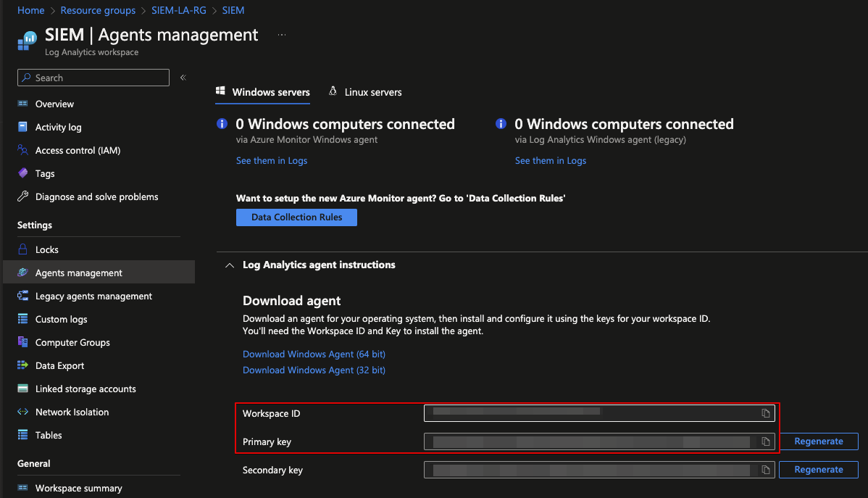The image size is (868, 498).
Task: Go to Resource groups breadcrumb
Action: point(98,10)
